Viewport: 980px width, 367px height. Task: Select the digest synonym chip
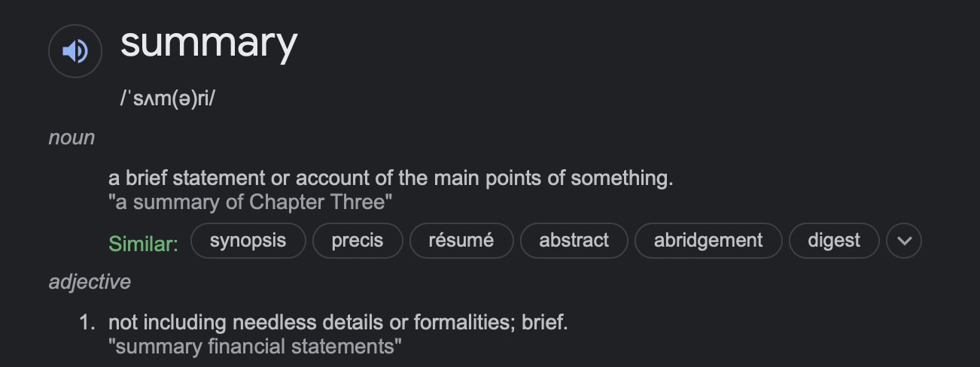click(x=834, y=241)
